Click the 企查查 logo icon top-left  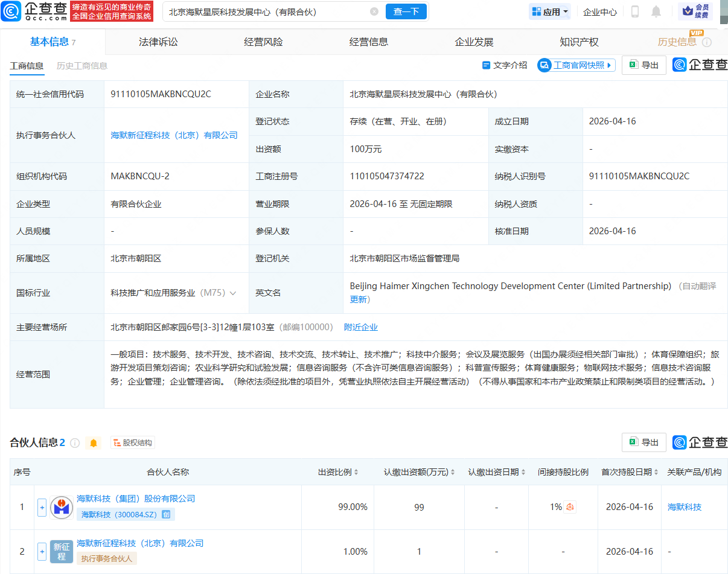[13, 11]
